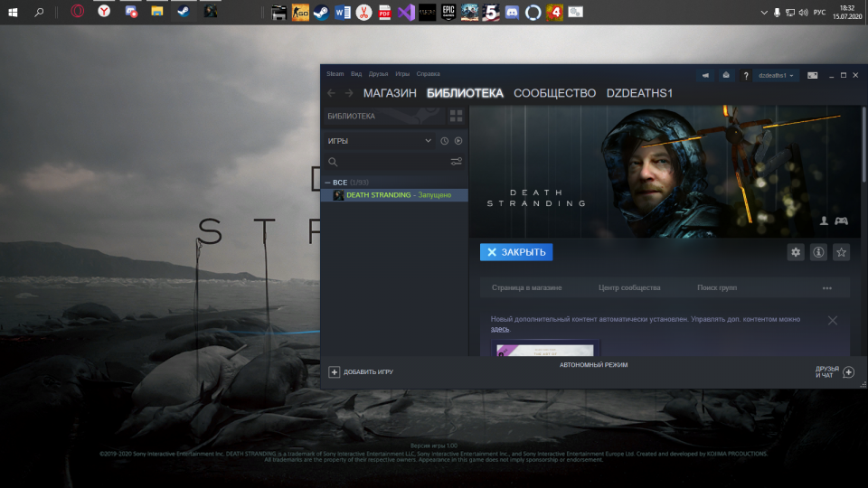
Task: Click controller support icon on banner
Action: point(841,221)
